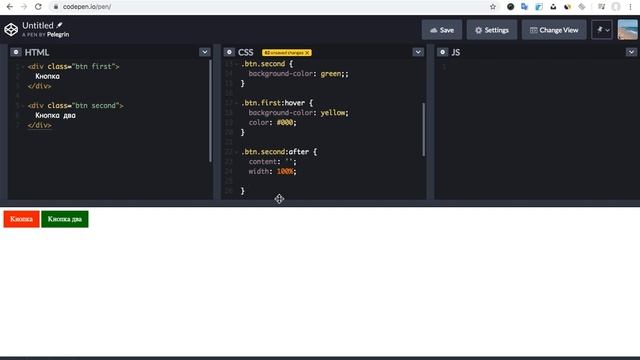Open the HTML panel settings gear
Viewport: 640px width, 360px height.
[16, 52]
